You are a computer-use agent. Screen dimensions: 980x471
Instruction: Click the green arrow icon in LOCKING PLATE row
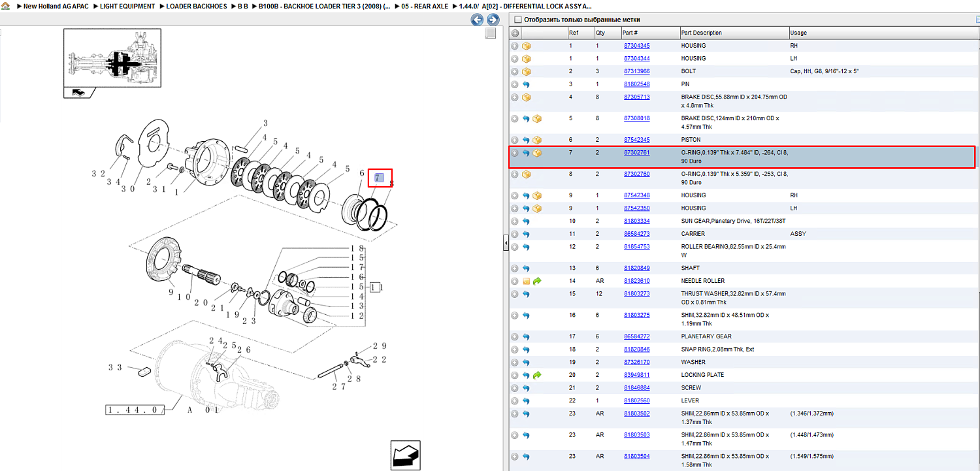click(x=537, y=375)
